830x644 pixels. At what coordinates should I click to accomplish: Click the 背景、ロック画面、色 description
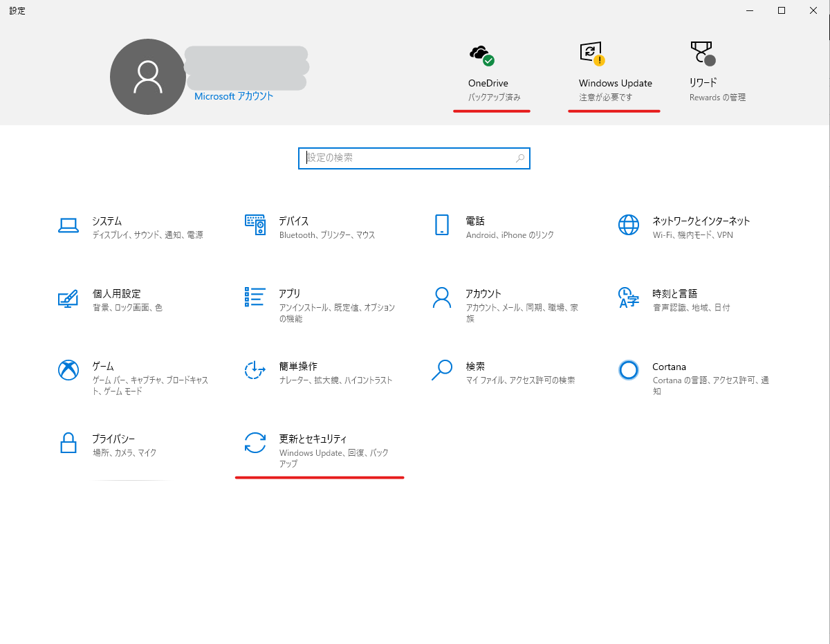coord(128,308)
